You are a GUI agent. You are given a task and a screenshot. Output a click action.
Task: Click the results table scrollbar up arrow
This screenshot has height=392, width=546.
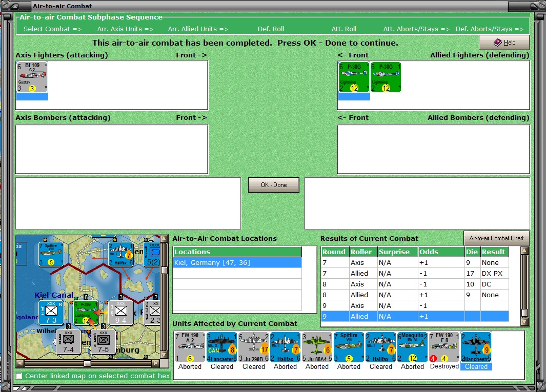point(524,251)
